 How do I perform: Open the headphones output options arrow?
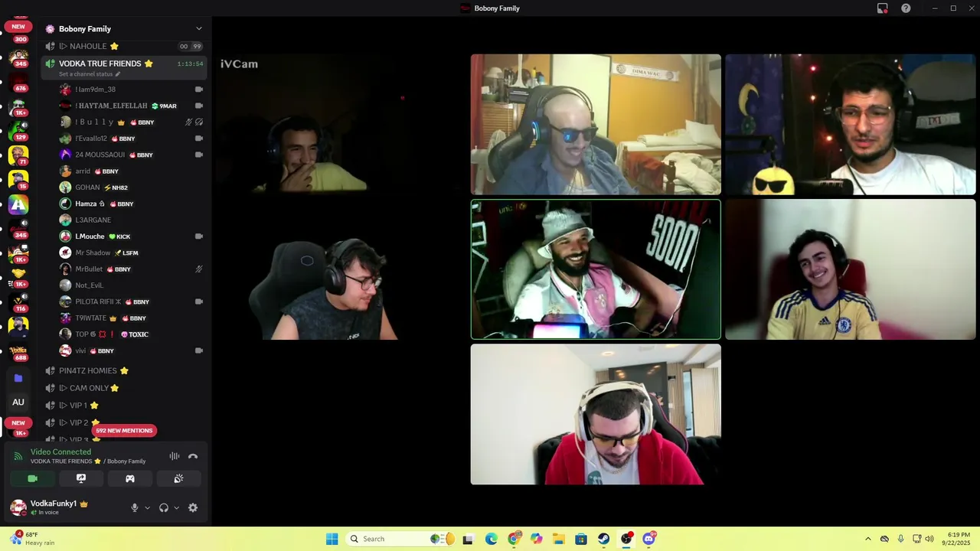click(176, 507)
